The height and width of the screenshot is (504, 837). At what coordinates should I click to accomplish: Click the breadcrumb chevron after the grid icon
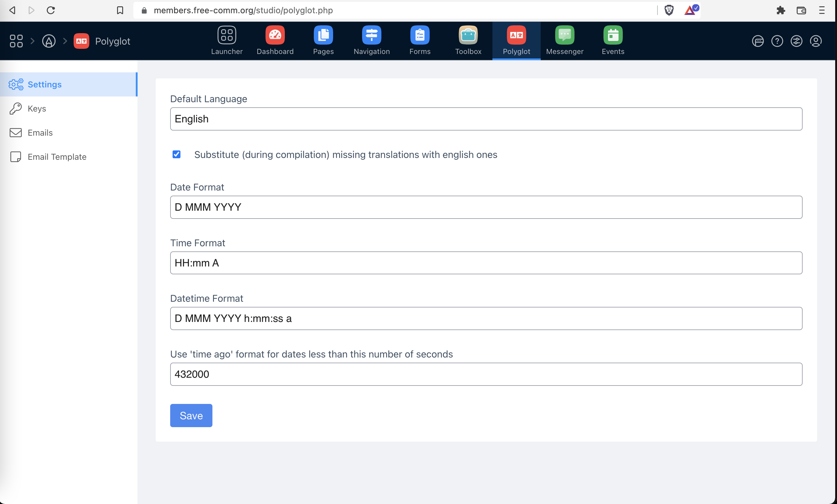(33, 41)
